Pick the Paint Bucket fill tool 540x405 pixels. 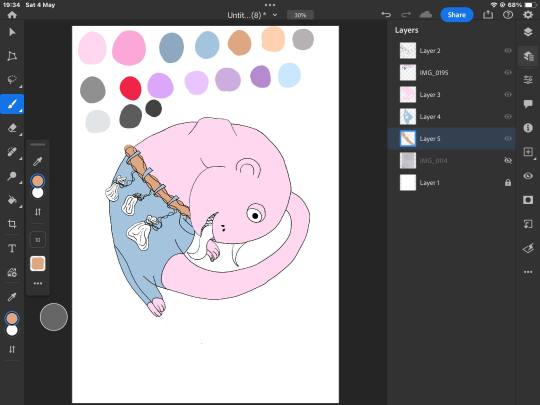point(12,200)
